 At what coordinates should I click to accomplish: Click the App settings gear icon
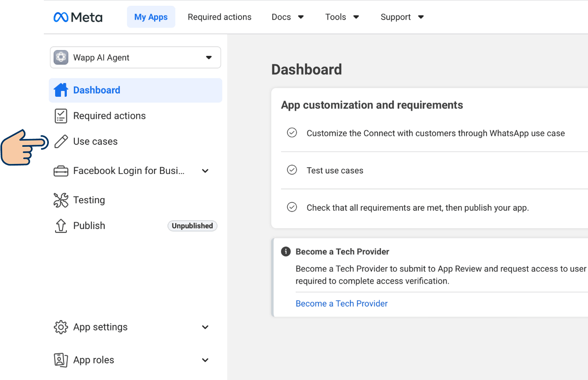pos(61,327)
